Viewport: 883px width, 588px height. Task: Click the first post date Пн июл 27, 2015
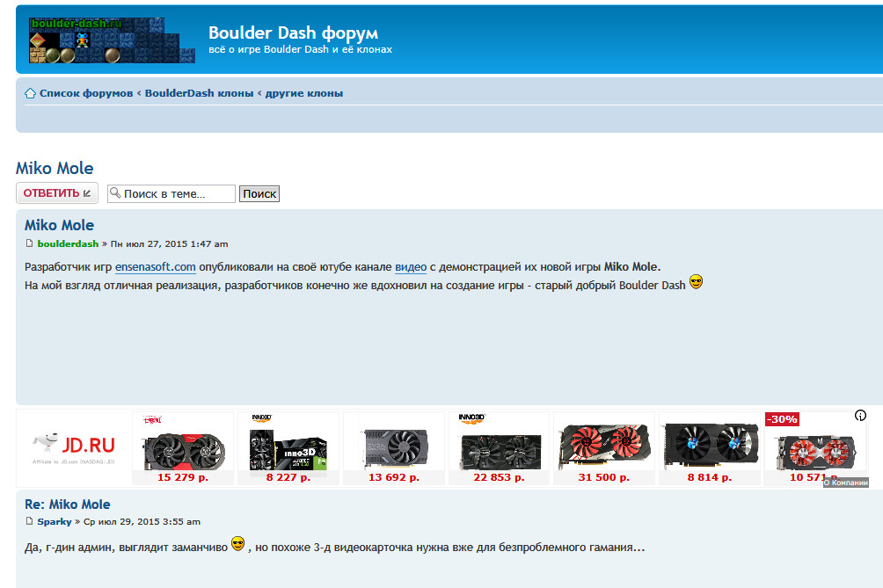(170, 243)
